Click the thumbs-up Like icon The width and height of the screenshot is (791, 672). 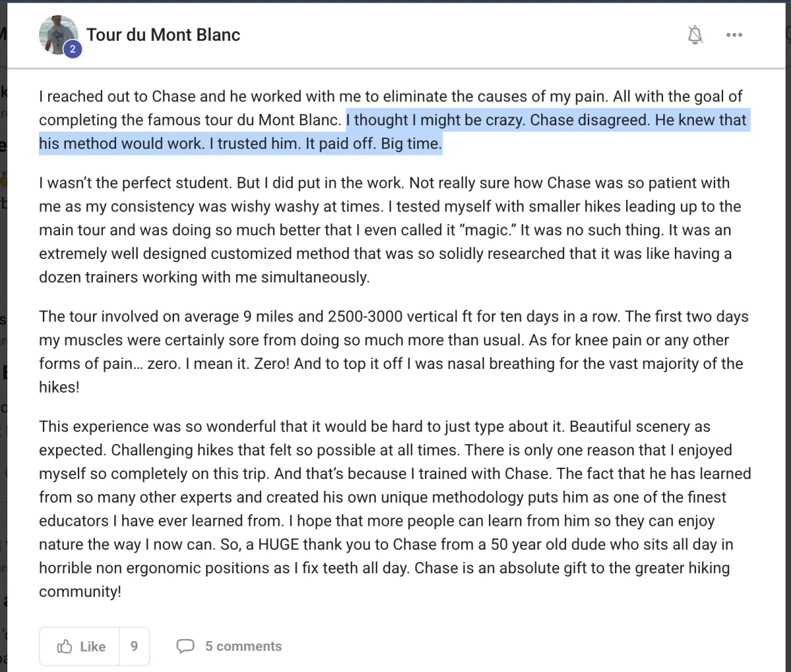tap(65, 646)
